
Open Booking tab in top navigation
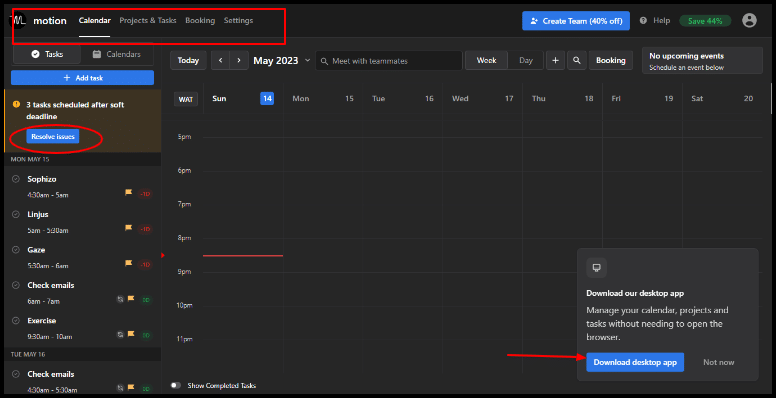(200, 21)
